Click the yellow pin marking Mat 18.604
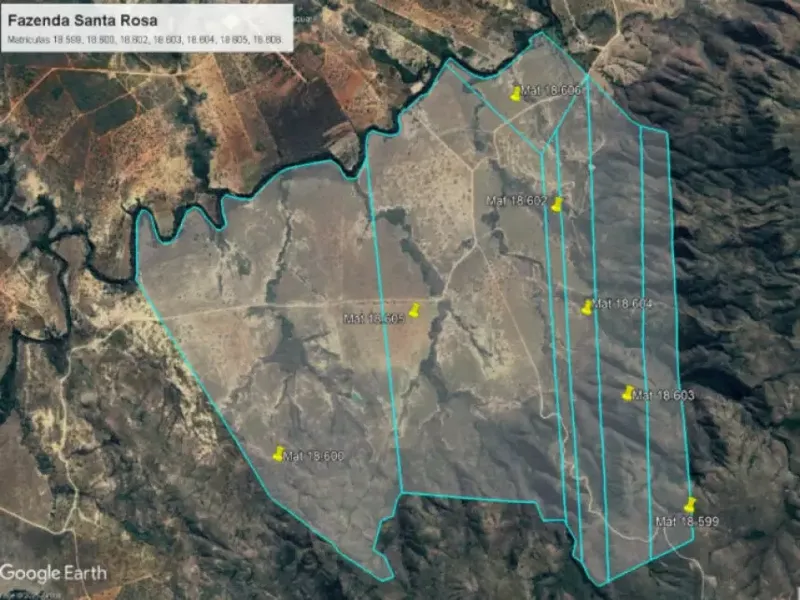The width and height of the screenshot is (800, 600). pos(587,307)
